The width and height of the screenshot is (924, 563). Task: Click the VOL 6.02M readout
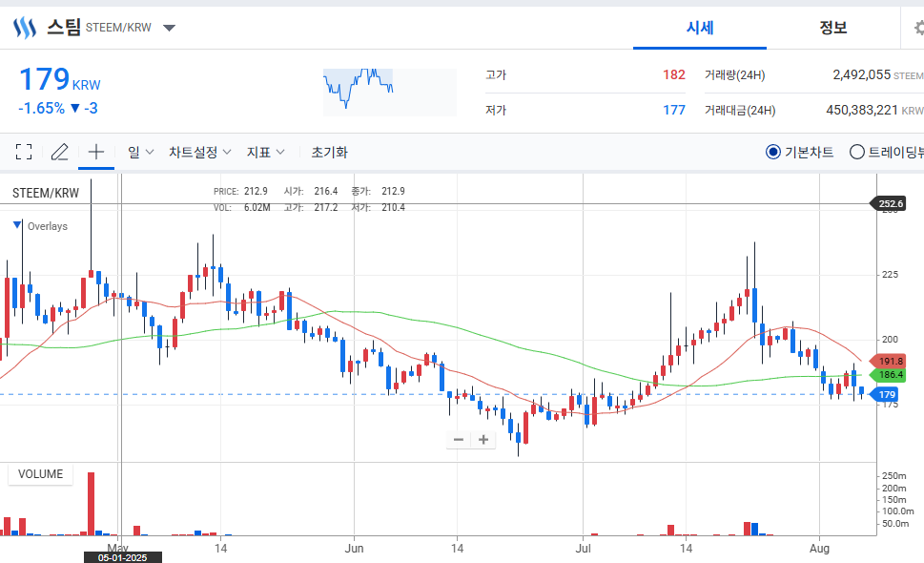241,207
